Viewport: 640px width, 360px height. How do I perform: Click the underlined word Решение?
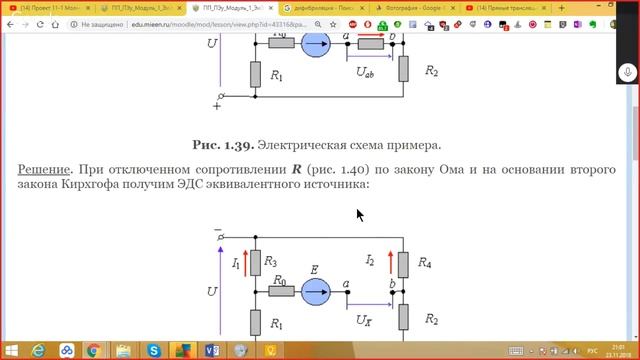pos(44,169)
